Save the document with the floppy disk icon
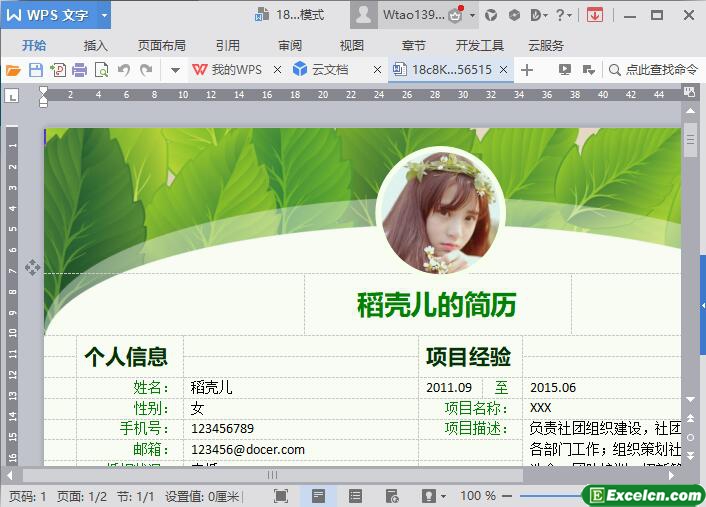This screenshot has height=507, width=706. click(x=36, y=70)
